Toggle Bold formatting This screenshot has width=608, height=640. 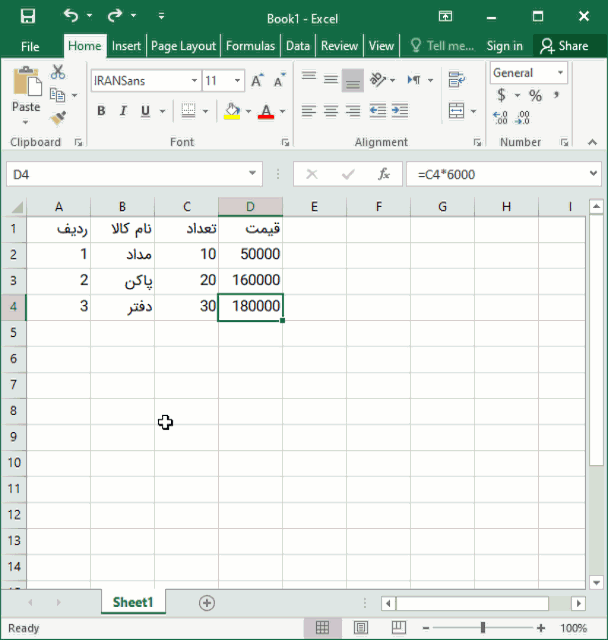coord(101,111)
